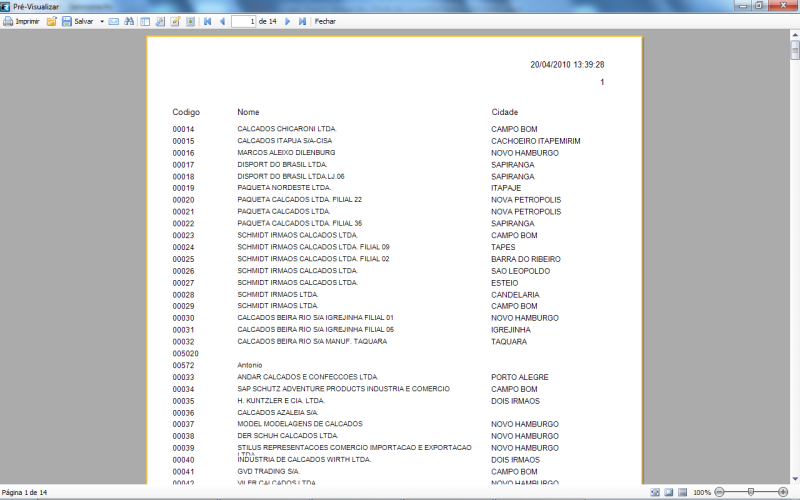This screenshot has height=500, width=800.
Task: Click the Codigo column header
Action: pos(186,112)
